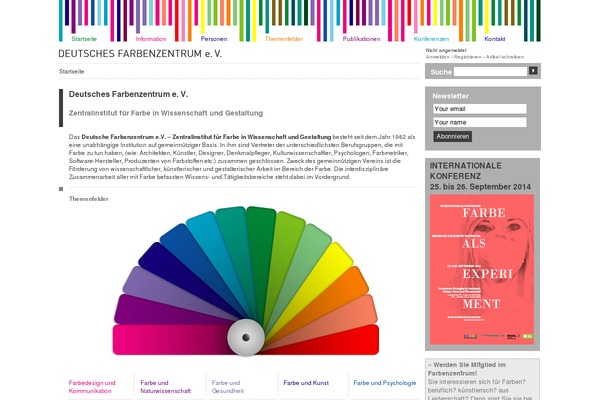Click the Abonnieren button
This screenshot has width=600, height=400.
pos(452,136)
